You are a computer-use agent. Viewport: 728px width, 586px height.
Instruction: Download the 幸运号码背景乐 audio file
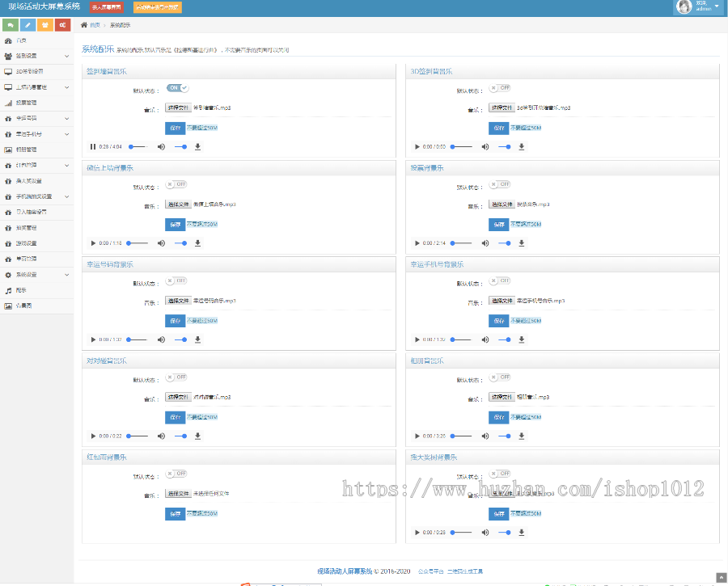(198, 339)
